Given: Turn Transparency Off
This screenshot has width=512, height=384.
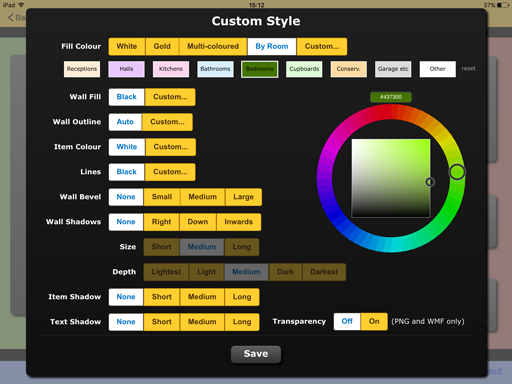Looking at the screenshot, I should [x=347, y=322].
